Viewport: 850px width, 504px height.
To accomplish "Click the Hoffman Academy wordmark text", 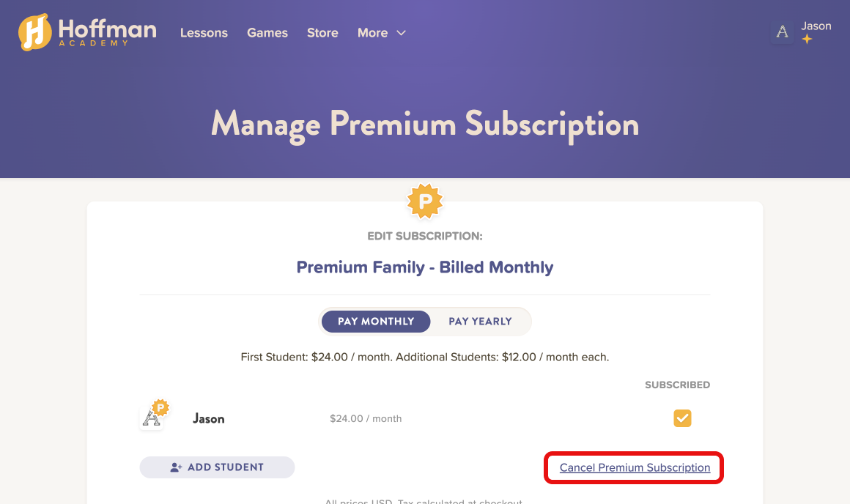I will 107,31.
